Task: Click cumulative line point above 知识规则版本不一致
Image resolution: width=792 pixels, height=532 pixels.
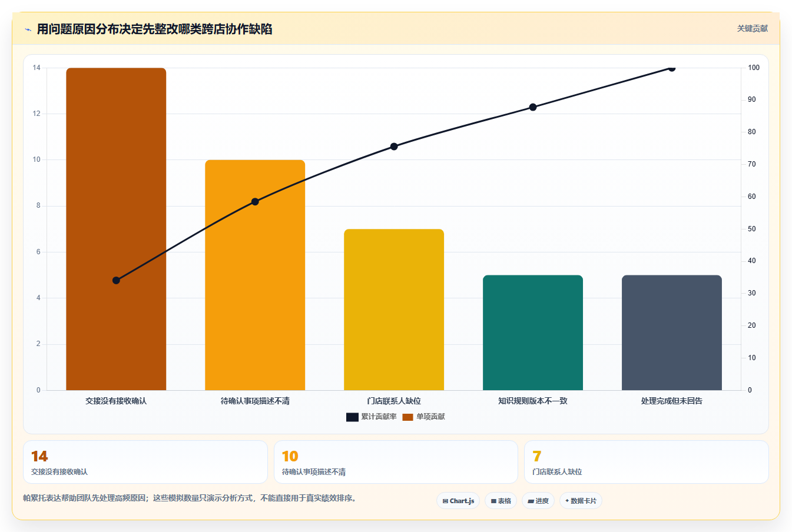Action: 533,107
